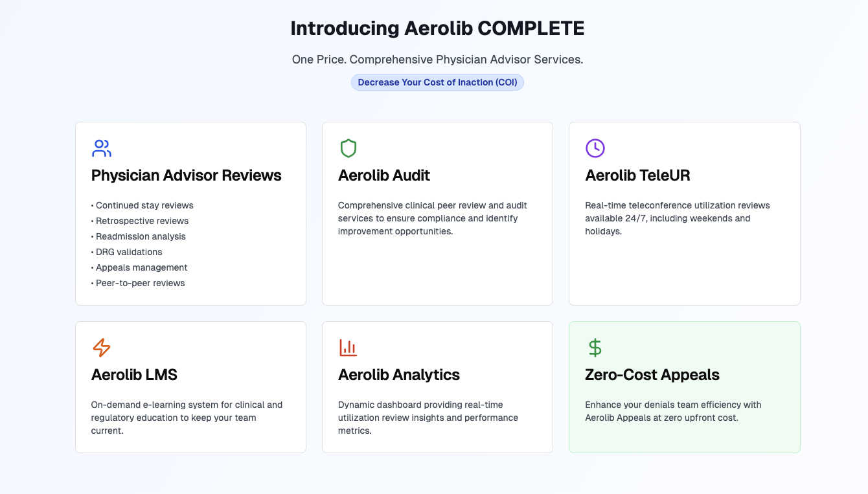Screen dimensions: 868x494
Task: Open the Zero-Cost Appeals card title
Action: pyautogui.click(x=652, y=375)
